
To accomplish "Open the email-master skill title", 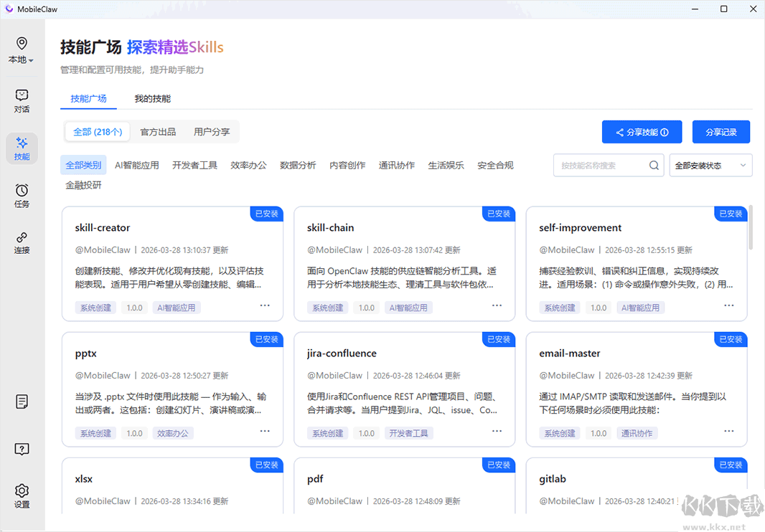I will [569, 353].
